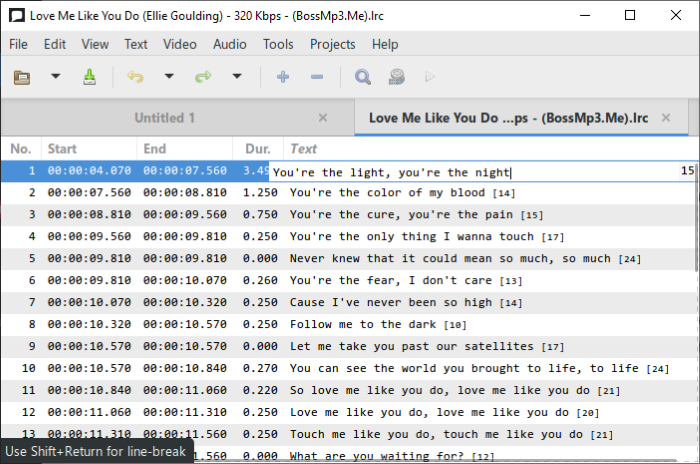
Task: Select row "You're the color of my blood"
Action: click(348, 193)
